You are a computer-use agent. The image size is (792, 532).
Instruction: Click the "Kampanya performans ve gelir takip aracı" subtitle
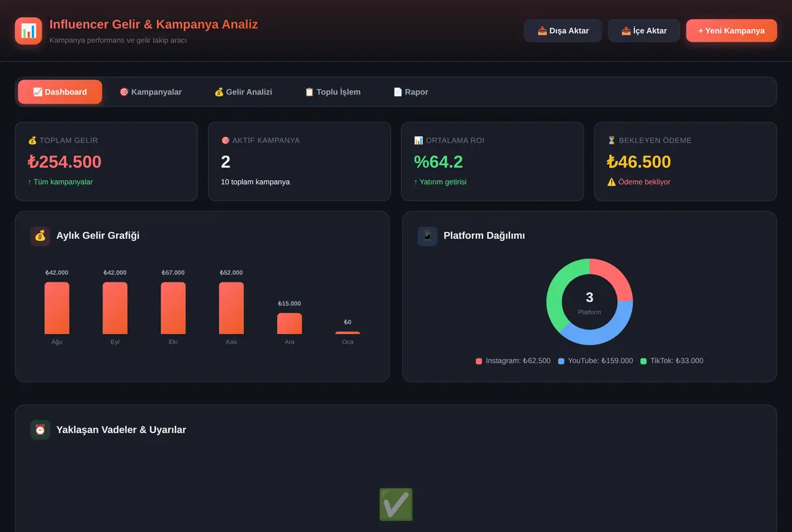coord(118,40)
